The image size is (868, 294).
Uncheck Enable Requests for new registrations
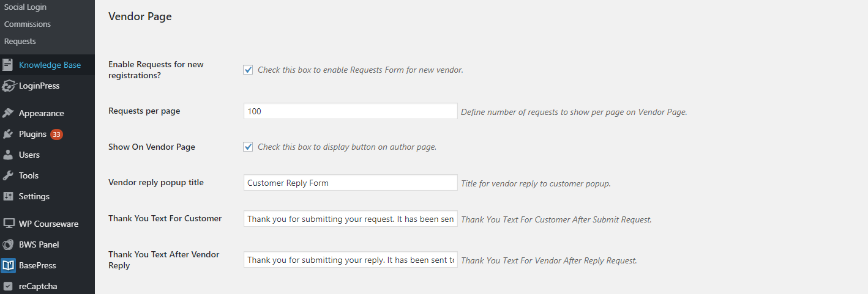tap(248, 70)
